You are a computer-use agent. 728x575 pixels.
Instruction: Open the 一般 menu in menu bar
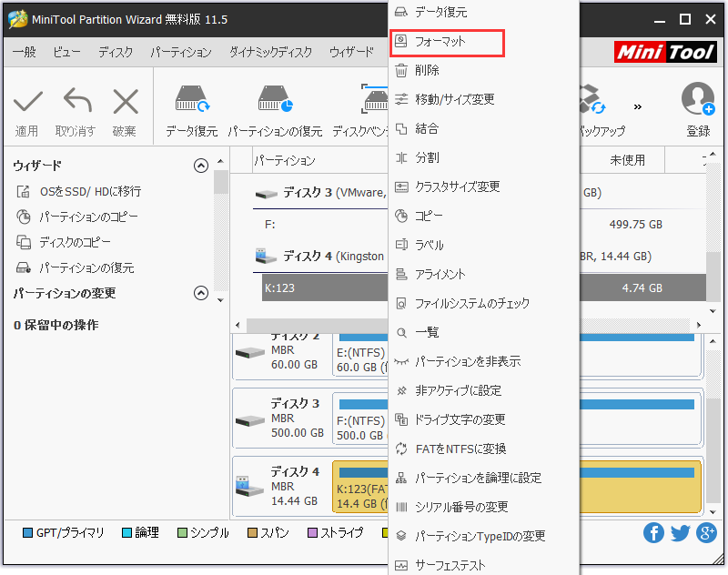[x=25, y=52]
